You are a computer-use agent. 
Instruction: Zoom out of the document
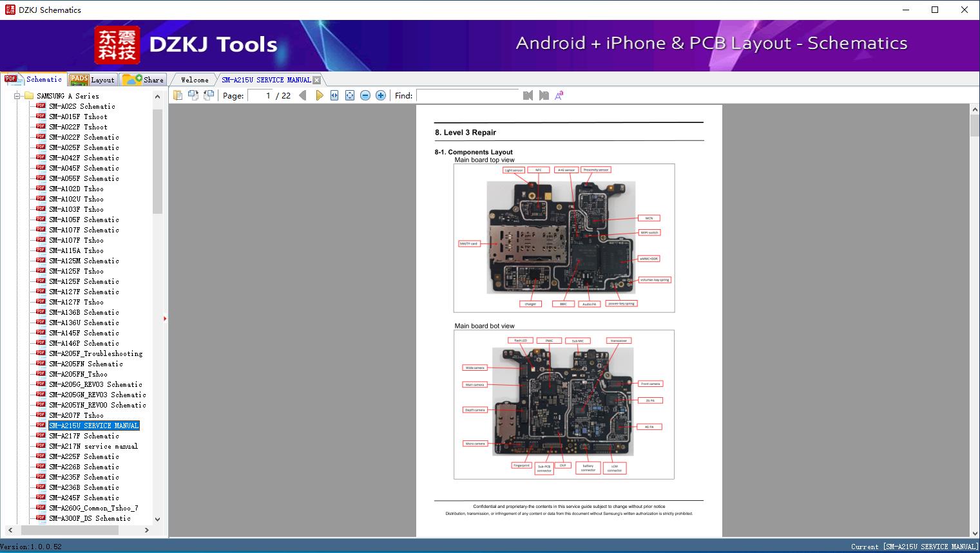[365, 95]
